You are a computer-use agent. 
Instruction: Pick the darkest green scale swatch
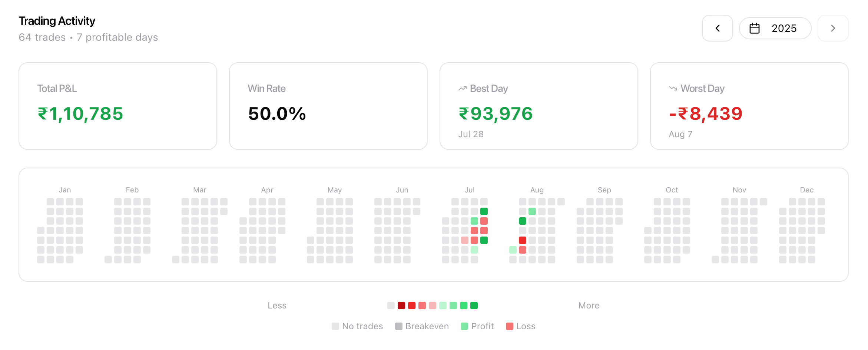[x=474, y=306]
